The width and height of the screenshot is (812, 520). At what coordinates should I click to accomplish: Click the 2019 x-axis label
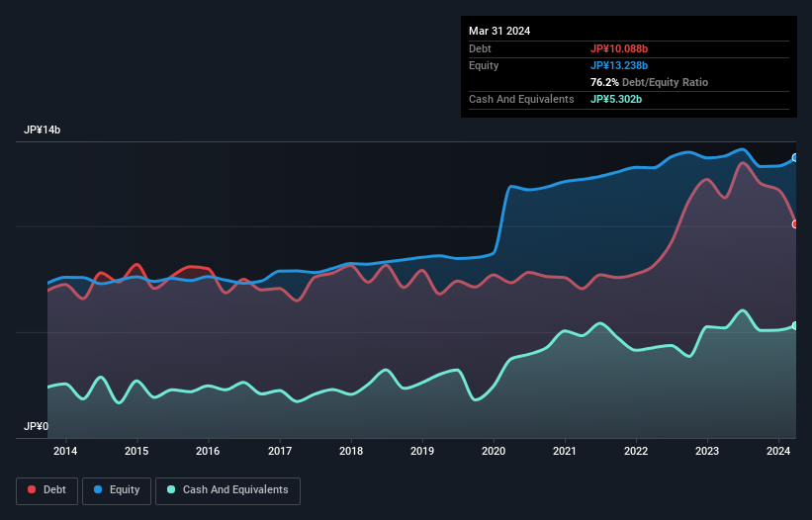(x=422, y=451)
